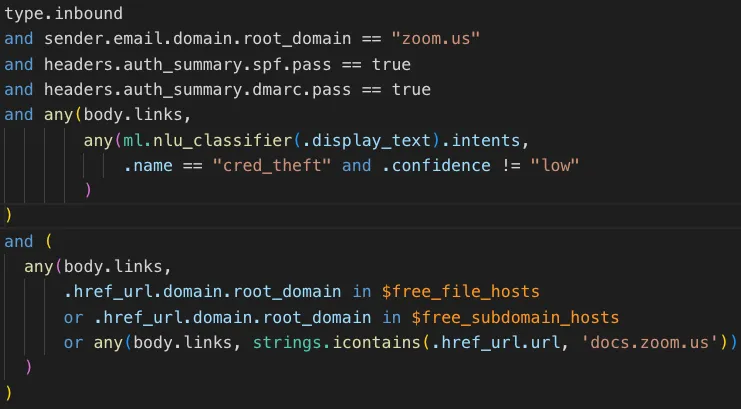Screen dimensions: 741x409
Task: Click the "cred_theft" string
Action: coord(272,165)
